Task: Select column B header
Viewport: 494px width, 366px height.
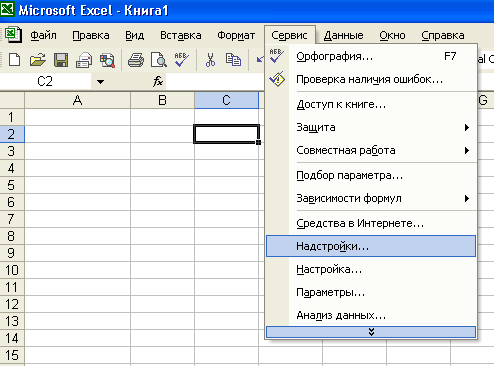Action: 162,100
